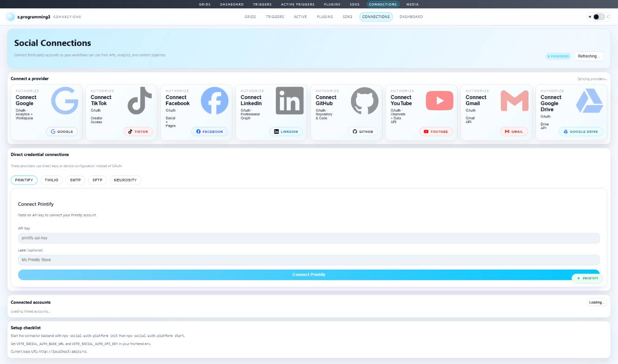The image size is (618, 364).
Task: Open GRIDS in the dark top bar
Action: pos(205,4)
